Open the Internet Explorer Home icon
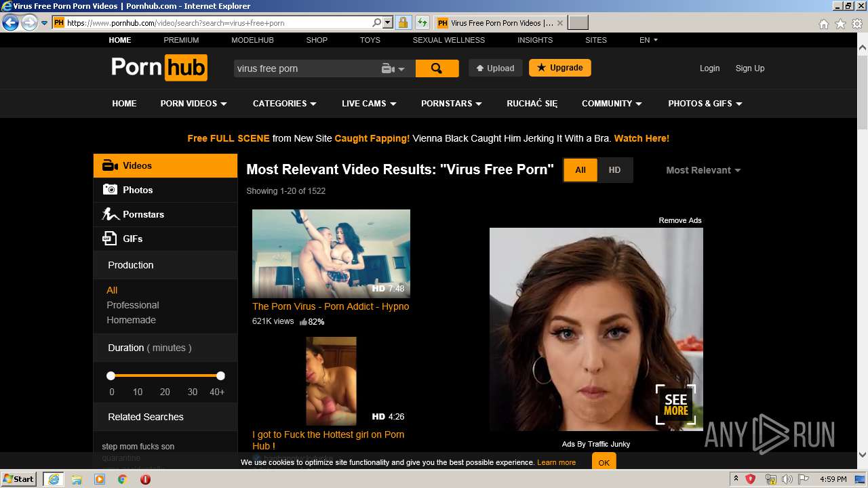 coord(823,24)
